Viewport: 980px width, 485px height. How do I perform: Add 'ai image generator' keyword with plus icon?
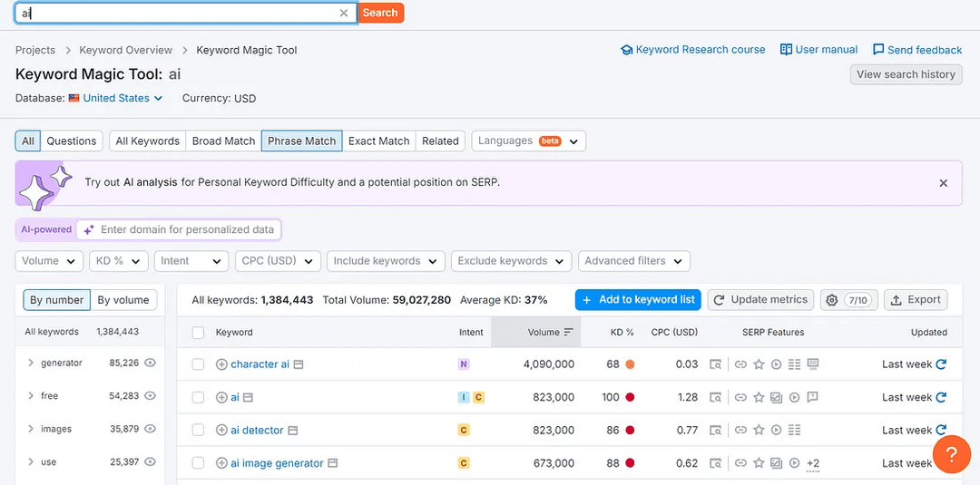point(221,463)
